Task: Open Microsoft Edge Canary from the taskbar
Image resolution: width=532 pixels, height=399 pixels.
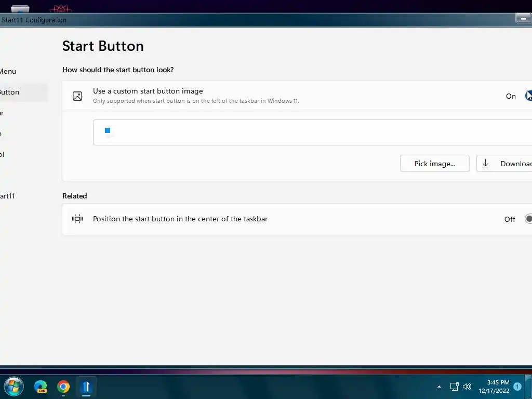Action: coord(41,387)
